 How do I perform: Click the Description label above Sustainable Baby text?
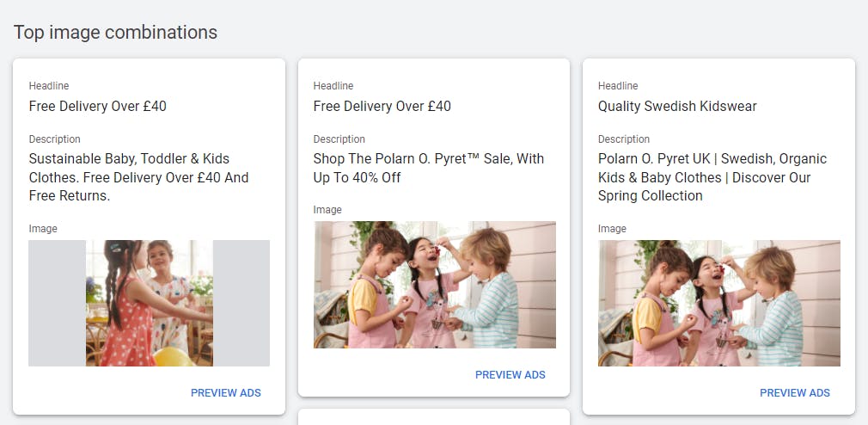55,139
